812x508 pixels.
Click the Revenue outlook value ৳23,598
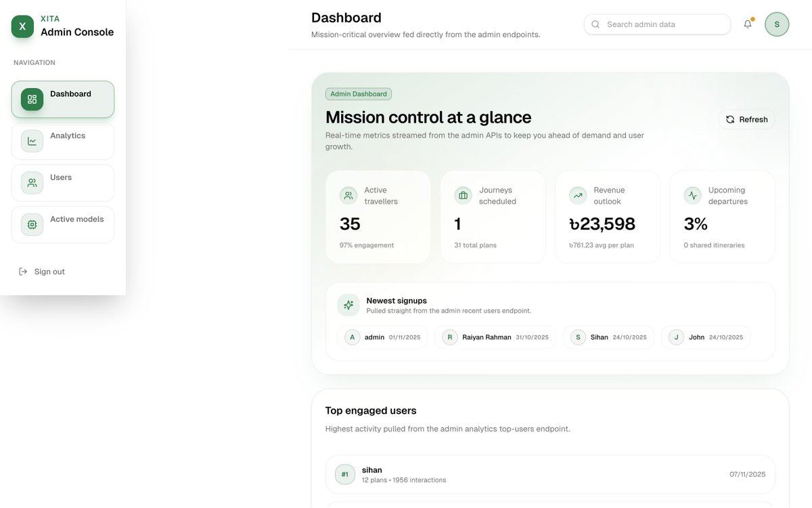click(x=602, y=224)
